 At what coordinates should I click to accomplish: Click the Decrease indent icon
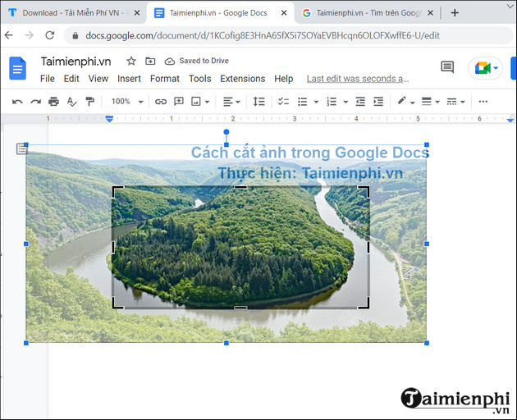pyautogui.click(x=360, y=102)
